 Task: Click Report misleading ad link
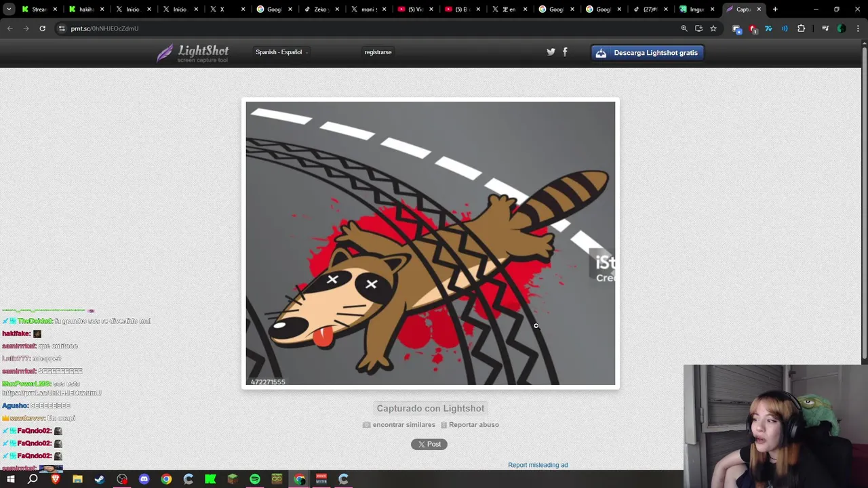pyautogui.click(x=538, y=465)
